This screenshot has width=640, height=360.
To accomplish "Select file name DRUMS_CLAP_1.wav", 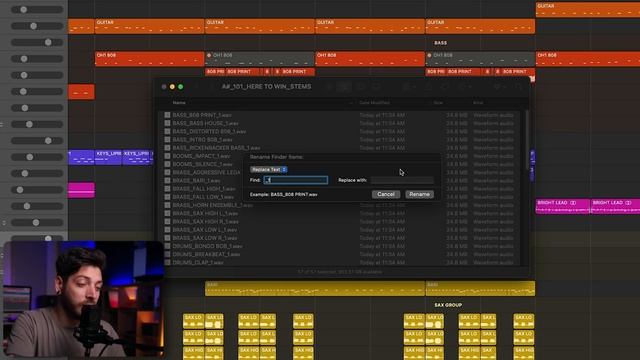I will click(198, 262).
